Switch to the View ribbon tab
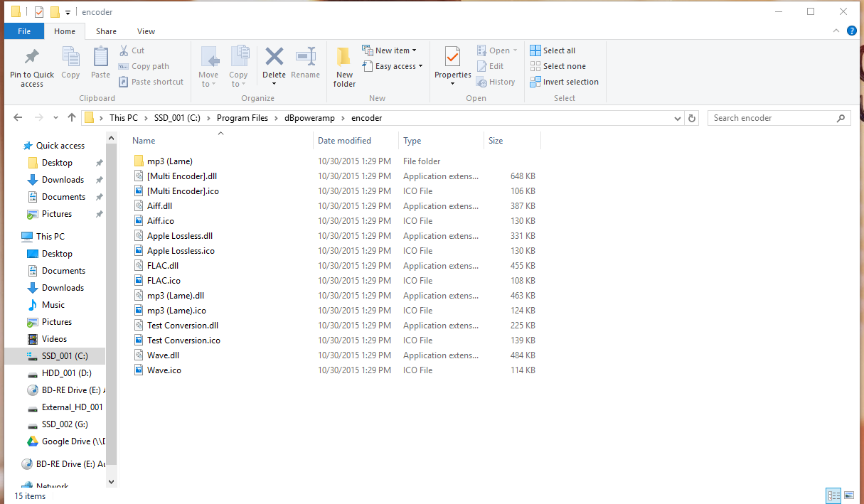This screenshot has width=864, height=504. click(146, 31)
